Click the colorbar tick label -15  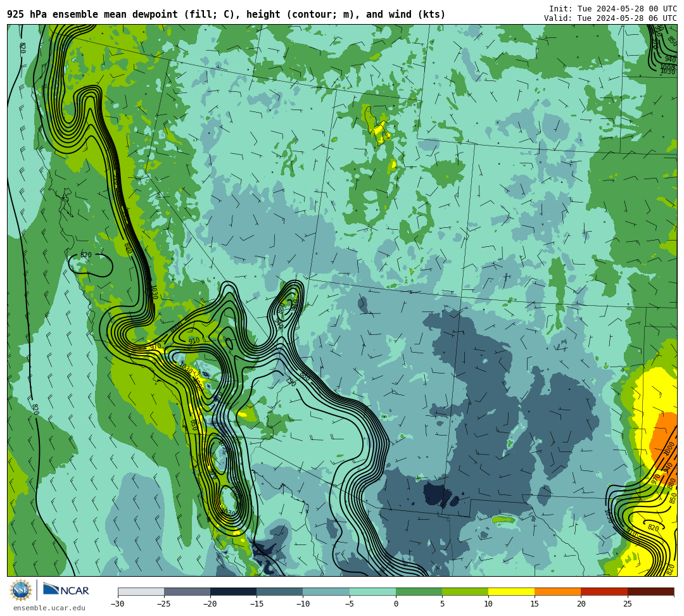point(256,604)
